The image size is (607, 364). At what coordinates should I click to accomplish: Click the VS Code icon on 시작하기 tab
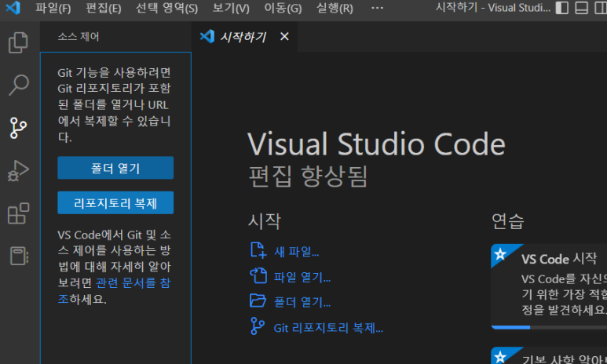pyautogui.click(x=207, y=36)
